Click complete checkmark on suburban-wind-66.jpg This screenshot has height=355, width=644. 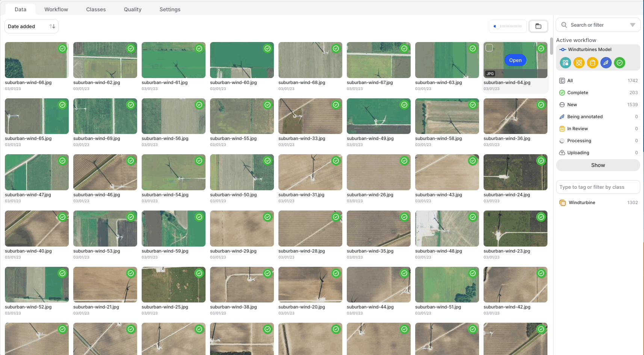click(x=62, y=48)
